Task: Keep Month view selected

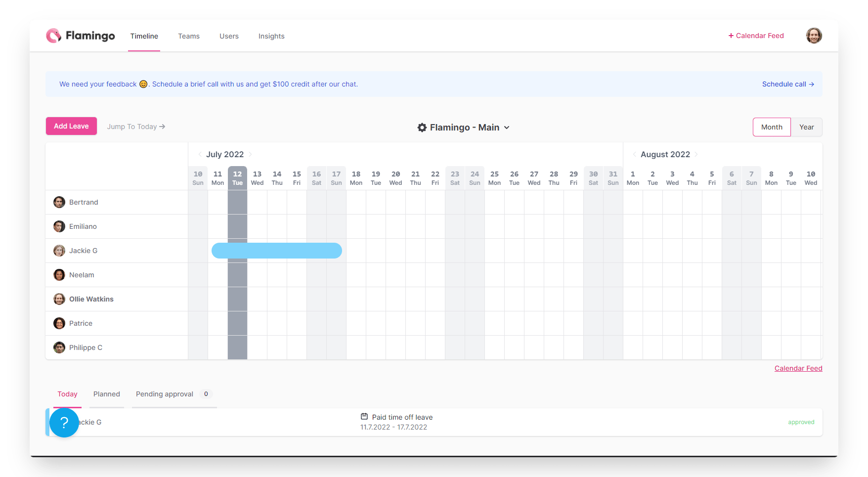Action: coord(771,127)
